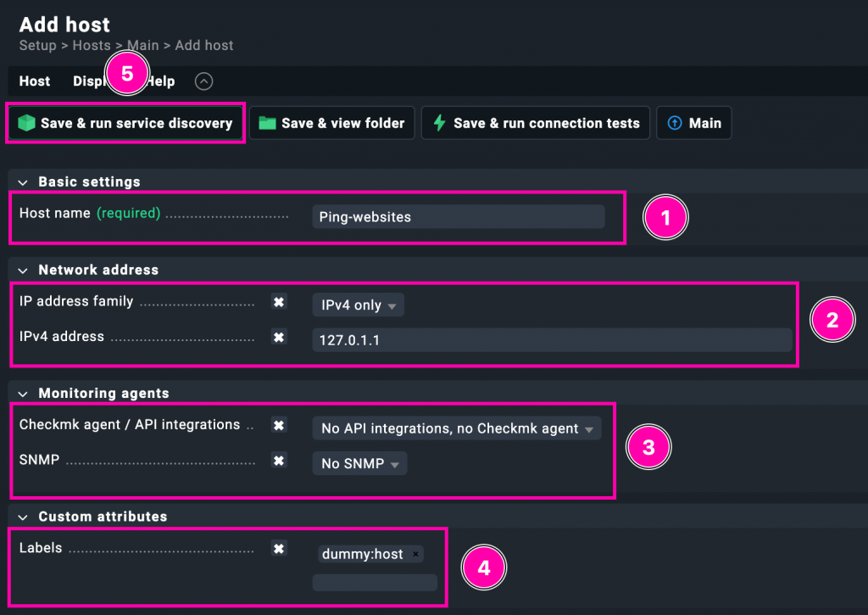Disable the SNMP attribute checkbox
This screenshot has height=615, width=868.
278,461
